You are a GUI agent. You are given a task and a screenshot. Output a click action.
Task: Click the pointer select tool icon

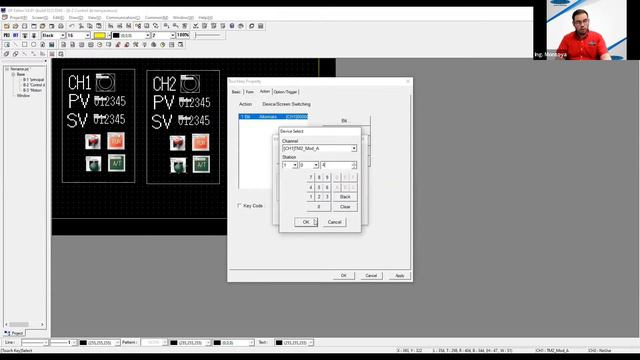(x=7, y=44)
